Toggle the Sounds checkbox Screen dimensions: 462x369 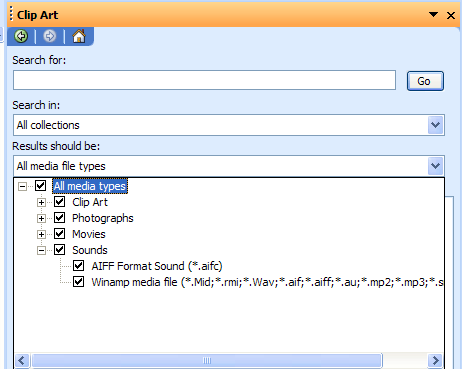(x=60, y=250)
